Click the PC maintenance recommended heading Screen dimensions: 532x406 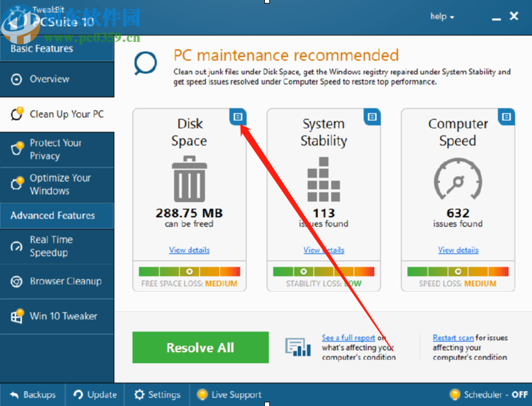click(x=286, y=55)
